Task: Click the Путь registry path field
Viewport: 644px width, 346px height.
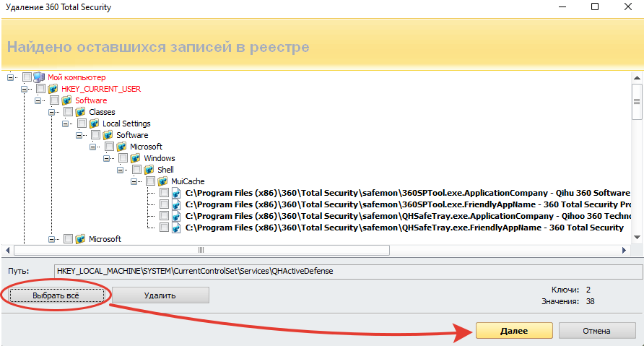Action: pyautogui.click(x=348, y=271)
